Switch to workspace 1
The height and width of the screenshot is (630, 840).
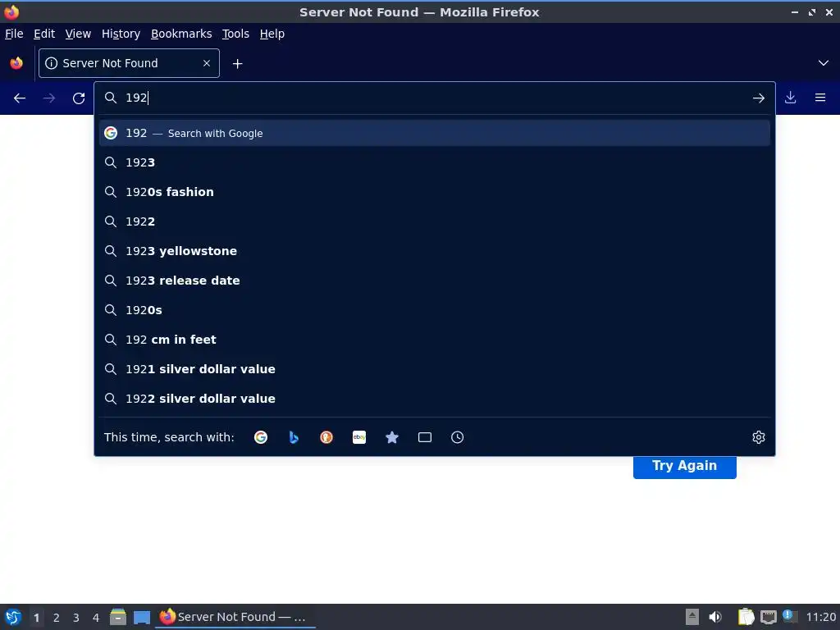tap(36, 618)
